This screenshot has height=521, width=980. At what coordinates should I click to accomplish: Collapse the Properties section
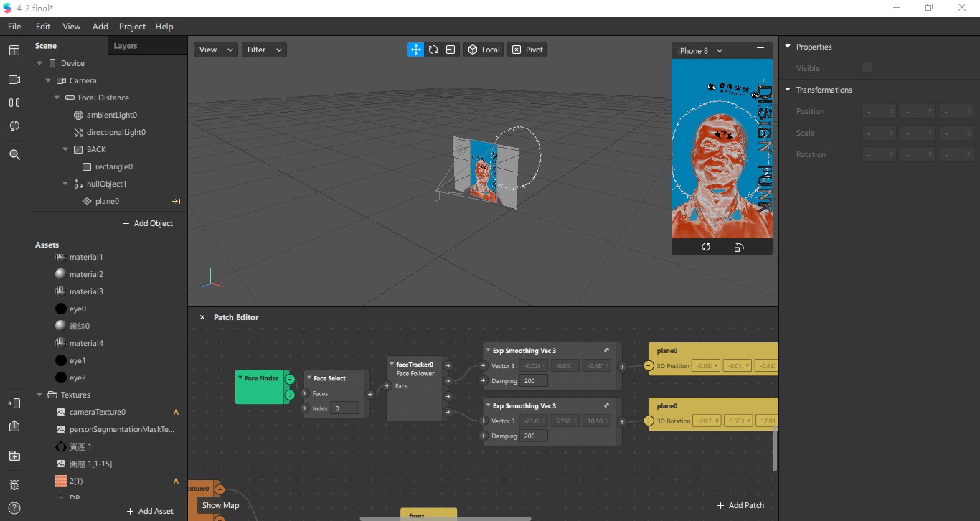tap(788, 47)
